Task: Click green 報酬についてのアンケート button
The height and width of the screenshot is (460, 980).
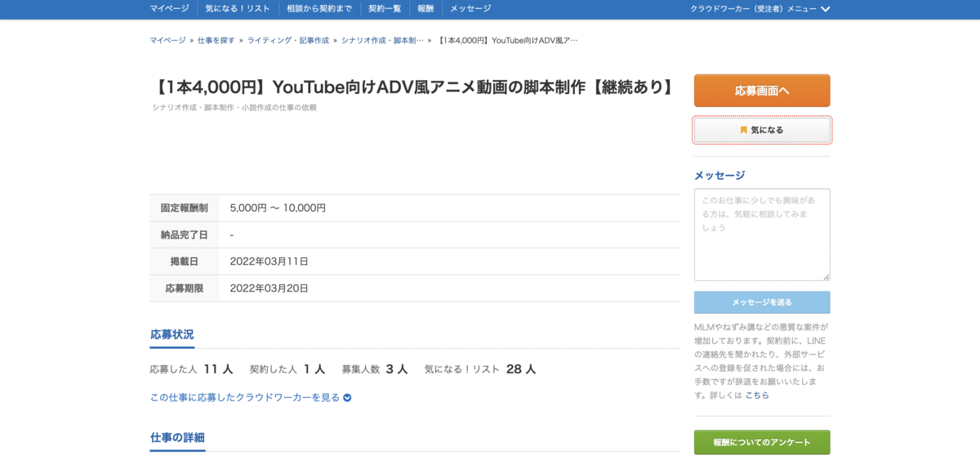Action: point(762,442)
